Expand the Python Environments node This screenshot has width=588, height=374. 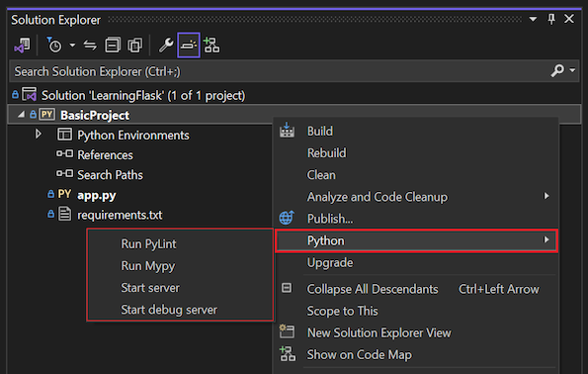tap(38, 134)
